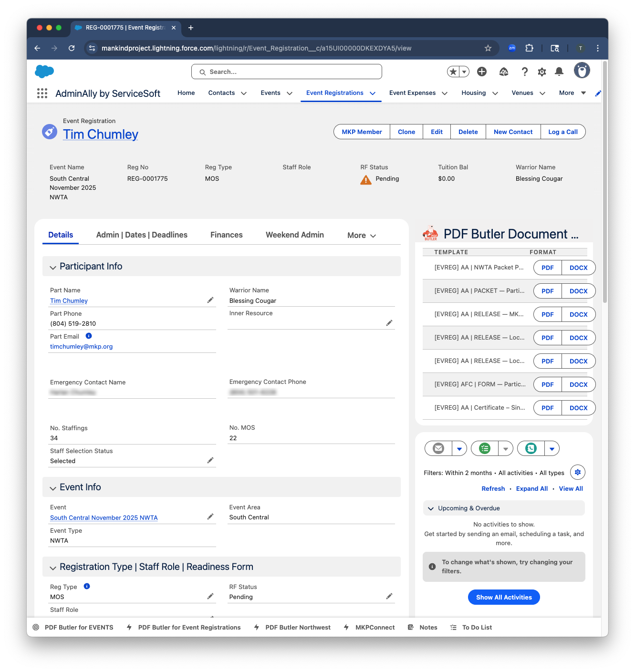
Task: Reload the page in the browser
Action: (x=72, y=48)
